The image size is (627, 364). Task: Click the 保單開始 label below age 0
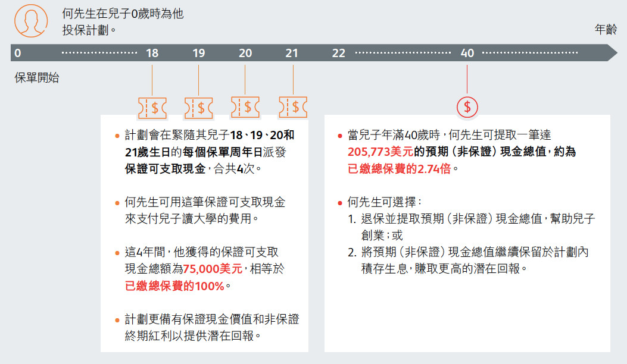(37, 77)
